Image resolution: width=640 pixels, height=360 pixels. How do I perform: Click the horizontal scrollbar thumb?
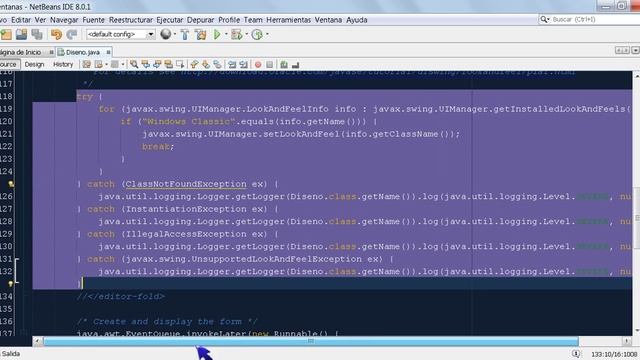(x=311, y=341)
